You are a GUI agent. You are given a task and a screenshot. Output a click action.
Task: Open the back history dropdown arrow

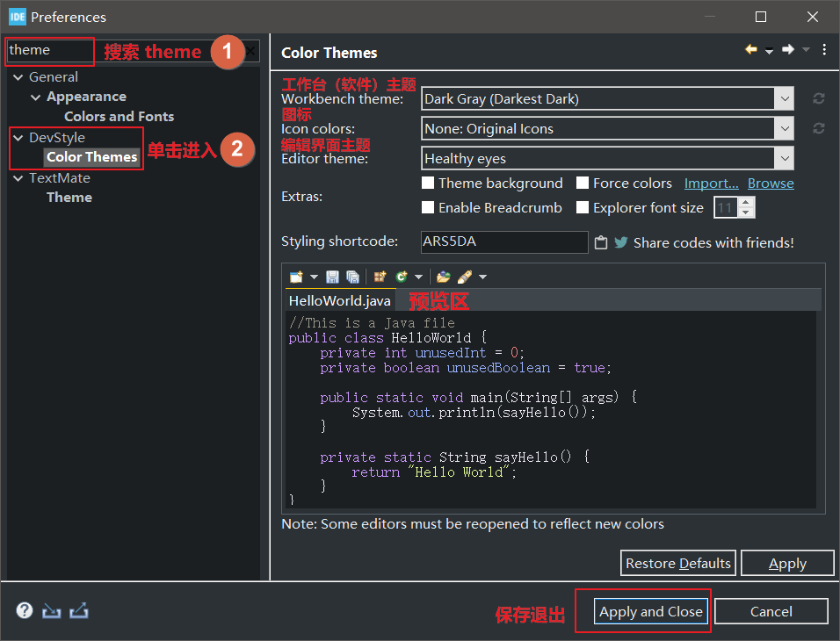[770, 51]
